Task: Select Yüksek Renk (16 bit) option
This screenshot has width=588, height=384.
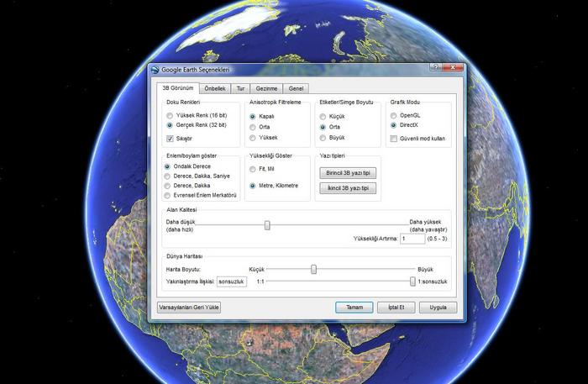Action: tap(171, 115)
